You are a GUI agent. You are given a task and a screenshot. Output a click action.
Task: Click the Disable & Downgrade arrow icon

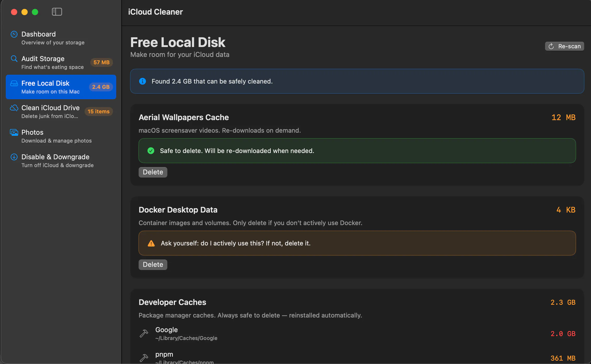click(14, 157)
